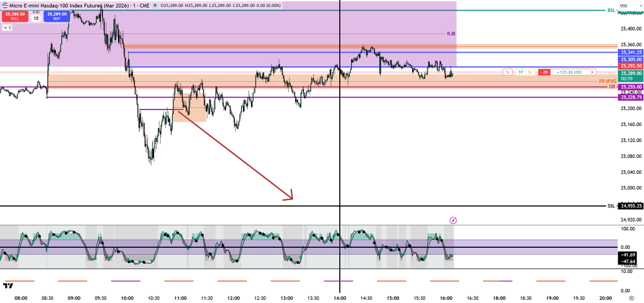This screenshot has width=644, height=303.
Task: Click the +135.26 USD profit label
Action: coord(569,72)
